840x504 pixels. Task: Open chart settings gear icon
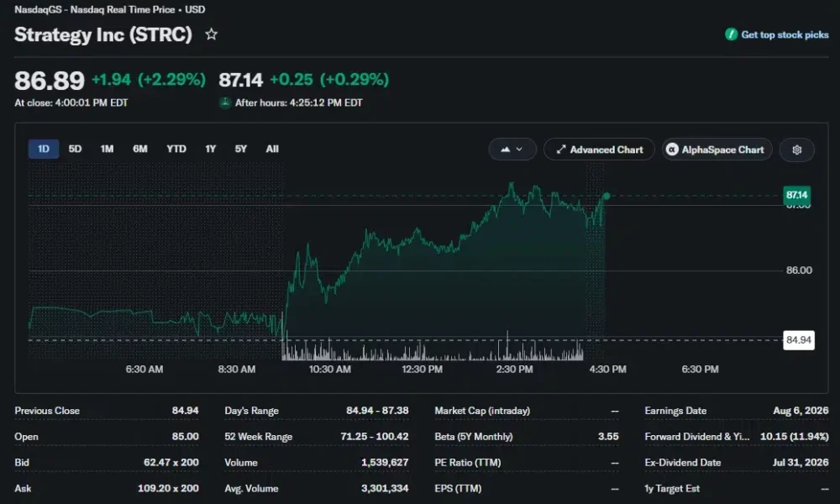pyautogui.click(x=796, y=150)
